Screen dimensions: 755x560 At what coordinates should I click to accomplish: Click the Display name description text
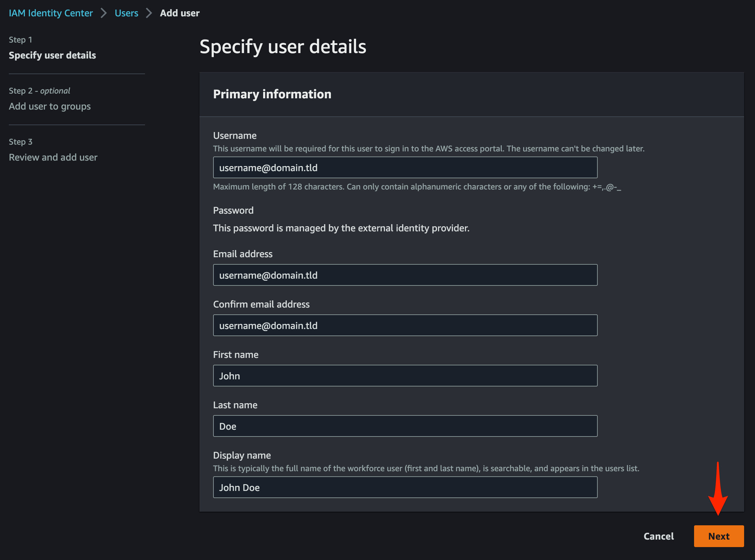(x=426, y=468)
